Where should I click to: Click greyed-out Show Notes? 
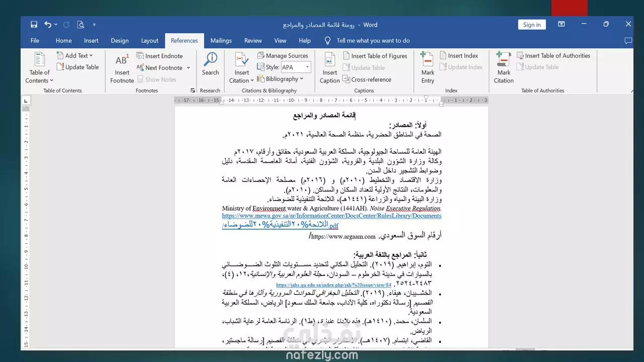click(156, 79)
